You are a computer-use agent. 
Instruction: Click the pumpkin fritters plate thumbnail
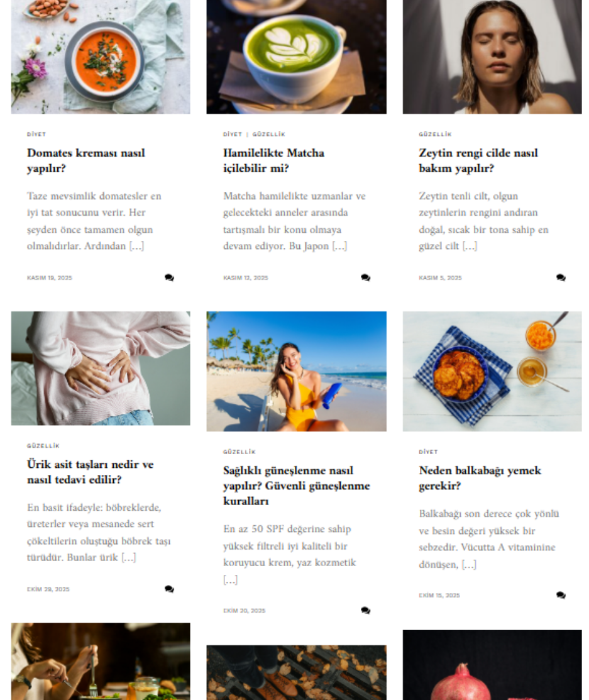(492, 372)
